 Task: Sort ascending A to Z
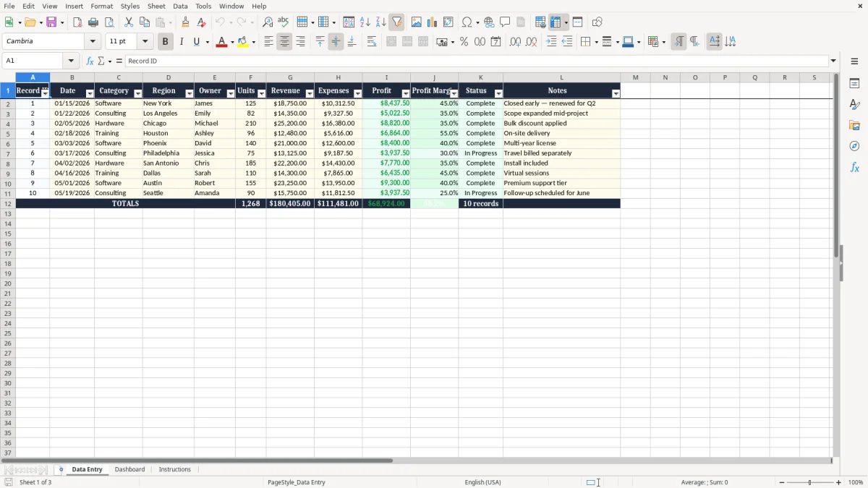point(365,22)
